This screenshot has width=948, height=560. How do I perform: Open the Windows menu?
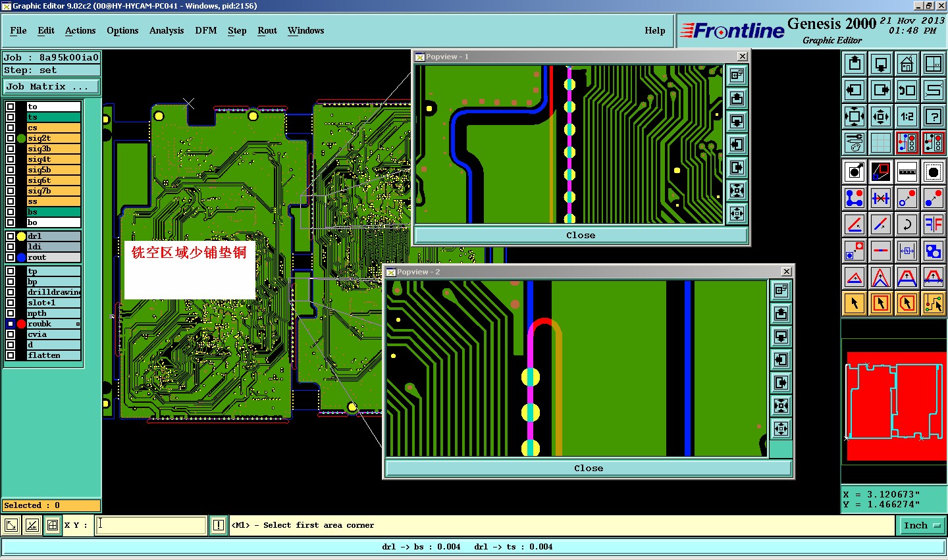tap(306, 30)
